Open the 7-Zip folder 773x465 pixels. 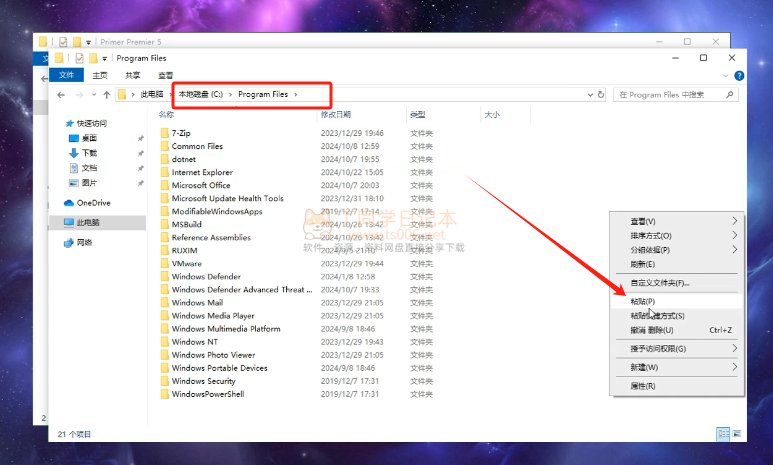click(181, 133)
